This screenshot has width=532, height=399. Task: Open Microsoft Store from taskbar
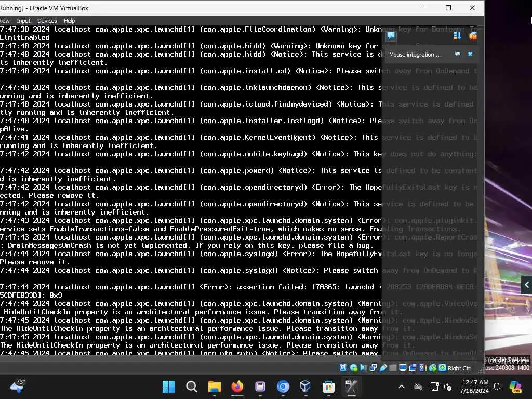click(x=328, y=387)
